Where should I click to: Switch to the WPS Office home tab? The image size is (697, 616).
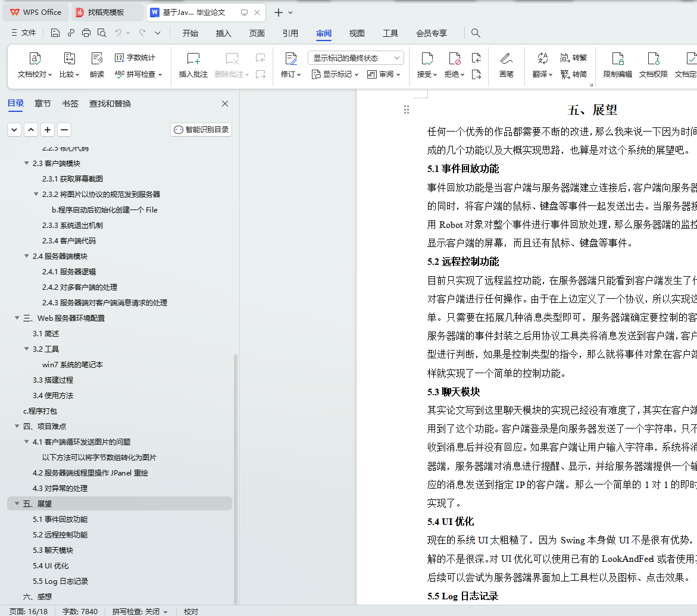[x=36, y=12]
